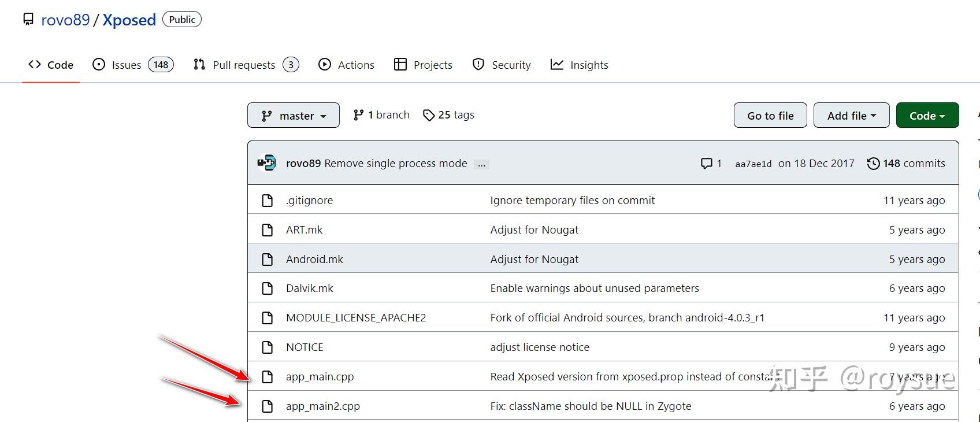Open the green Code dropdown button
The height and width of the screenshot is (422, 980).
click(927, 116)
